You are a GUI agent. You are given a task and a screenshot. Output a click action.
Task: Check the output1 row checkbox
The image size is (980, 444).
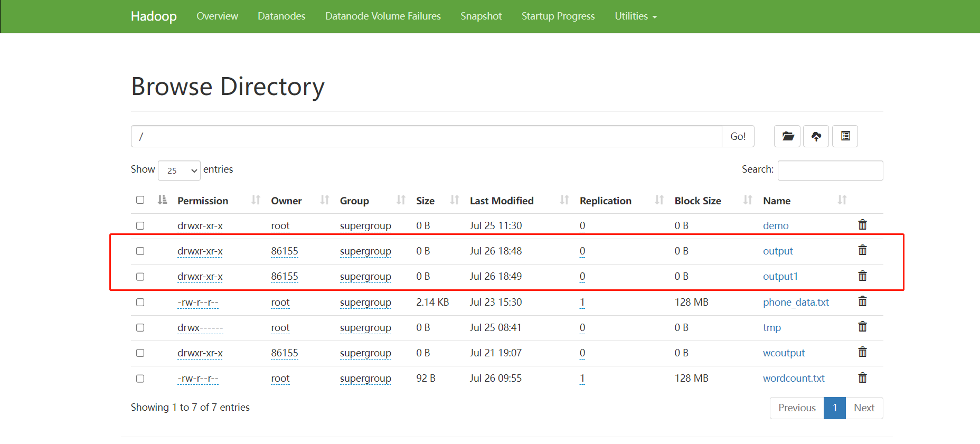tap(140, 277)
